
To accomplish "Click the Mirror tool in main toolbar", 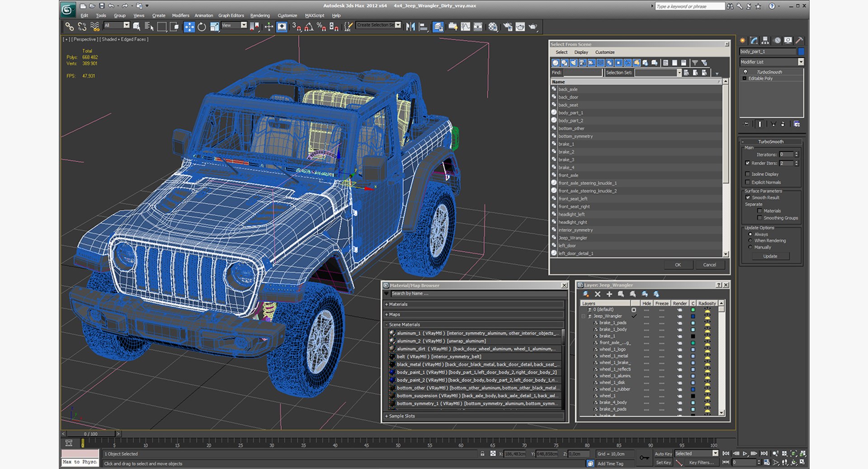I will click(410, 27).
